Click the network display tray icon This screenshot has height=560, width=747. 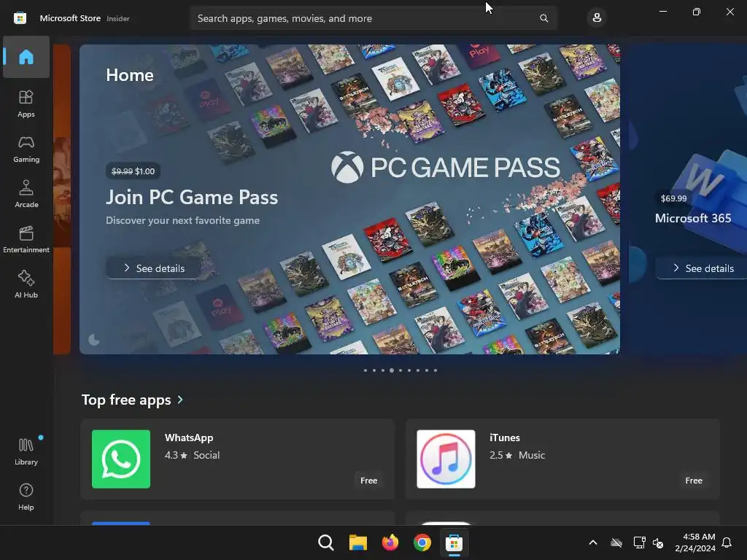tap(639, 542)
